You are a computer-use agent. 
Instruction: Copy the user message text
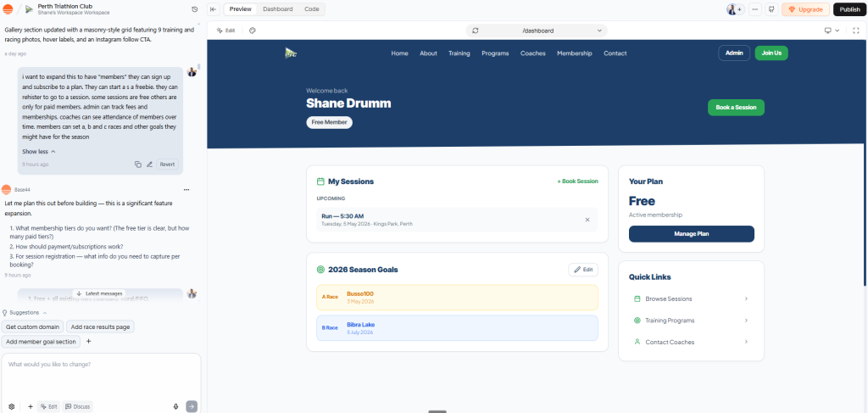click(138, 165)
